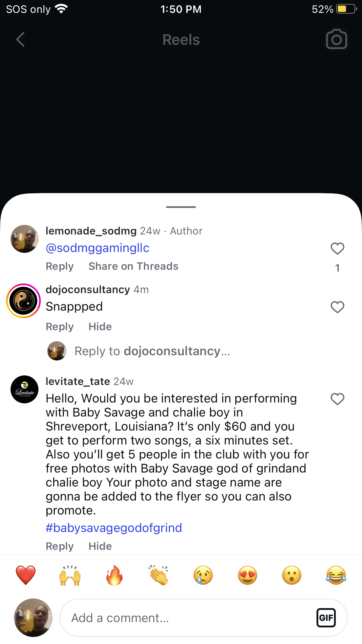Tap the Add a comment field
This screenshot has width=362, height=644.
pyautogui.click(x=187, y=618)
